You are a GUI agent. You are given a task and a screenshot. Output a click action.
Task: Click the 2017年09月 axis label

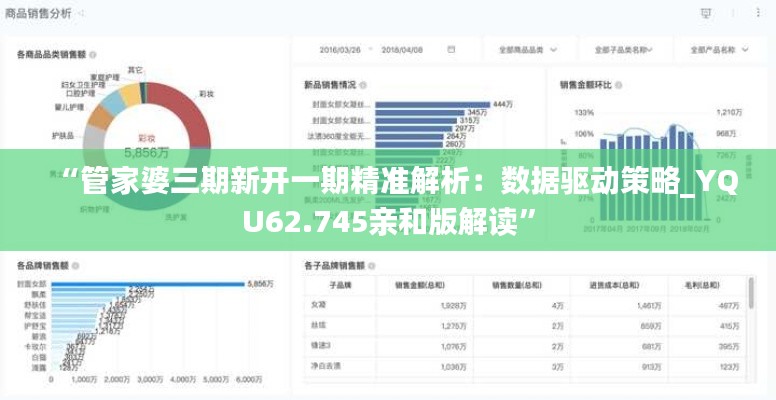pyautogui.click(x=645, y=229)
